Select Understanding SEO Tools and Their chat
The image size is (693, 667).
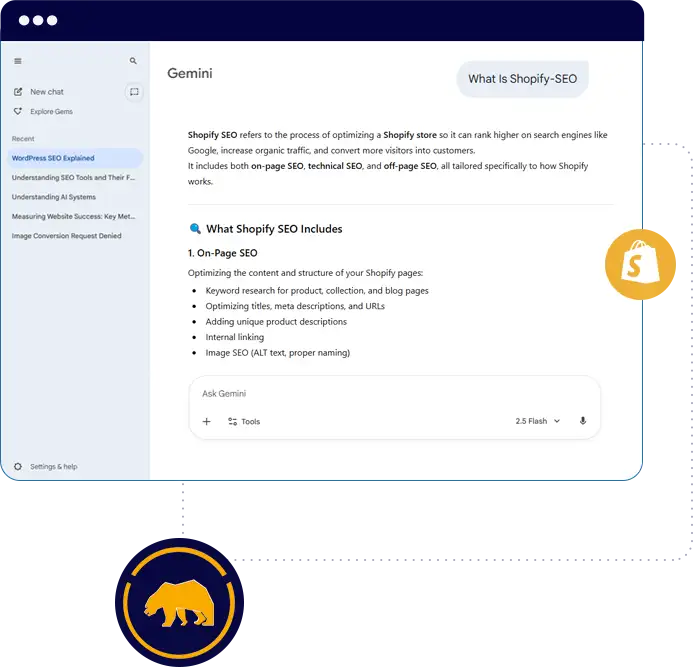pos(72,177)
